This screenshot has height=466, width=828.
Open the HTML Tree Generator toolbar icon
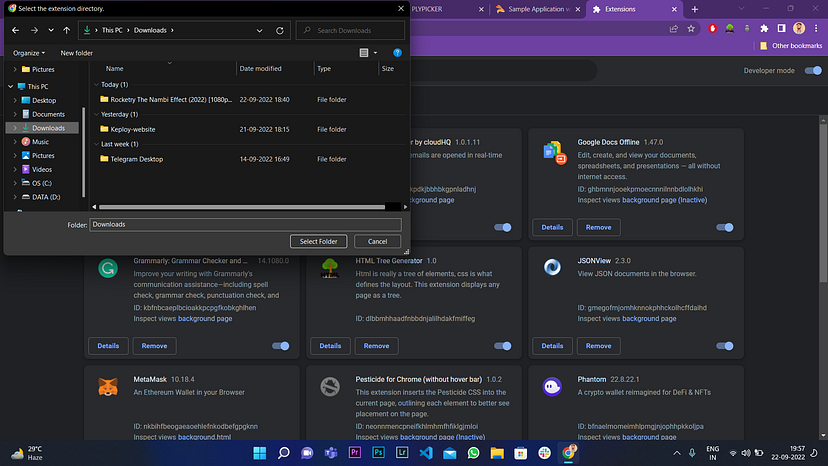[x=730, y=29]
